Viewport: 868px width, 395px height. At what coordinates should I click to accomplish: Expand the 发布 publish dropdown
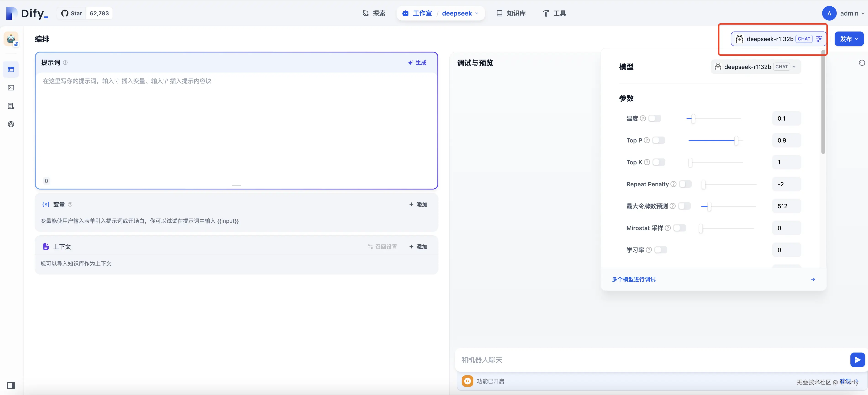coord(849,39)
